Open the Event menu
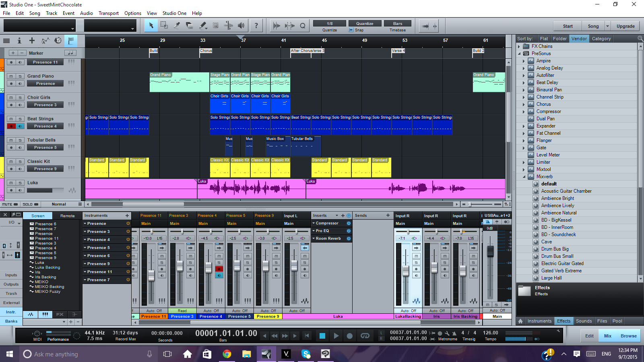Image resolution: width=644 pixels, height=362 pixels. (x=68, y=13)
